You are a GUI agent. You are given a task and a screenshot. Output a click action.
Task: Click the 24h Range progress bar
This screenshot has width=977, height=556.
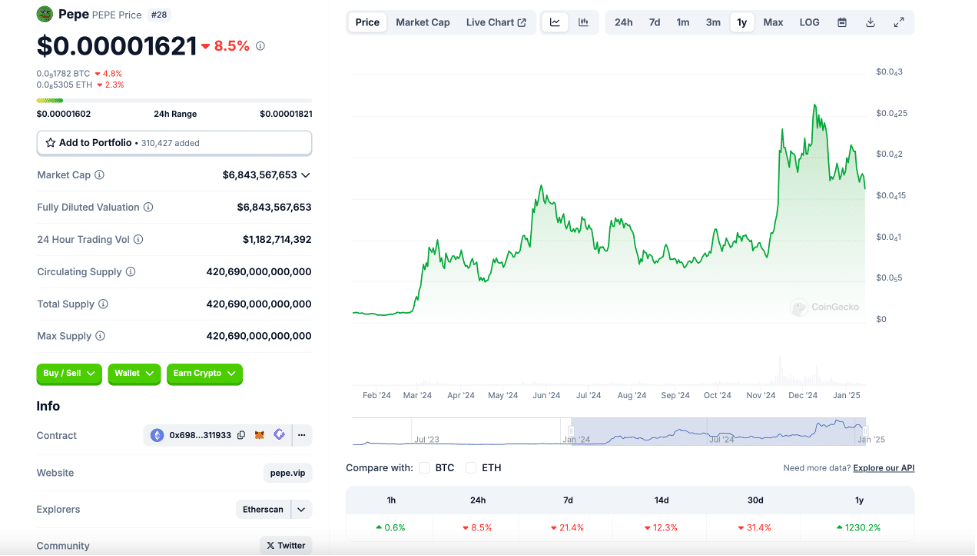coord(174,100)
